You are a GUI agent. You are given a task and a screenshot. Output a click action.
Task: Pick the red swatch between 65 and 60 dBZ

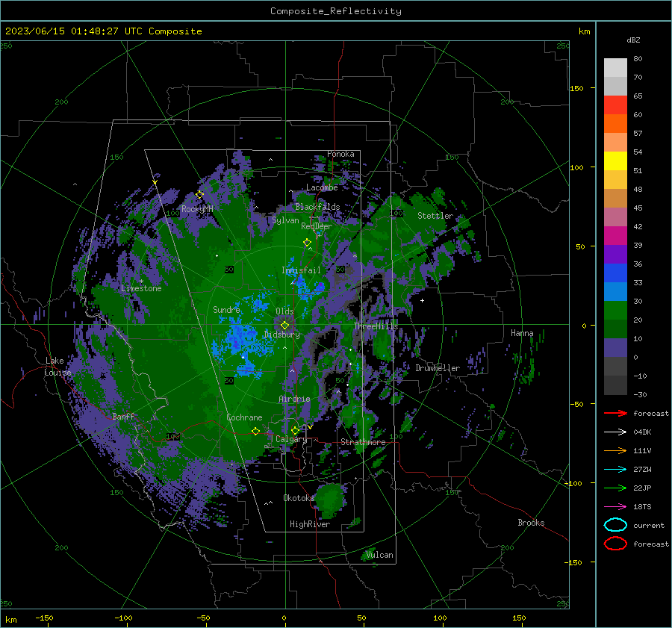point(615,105)
